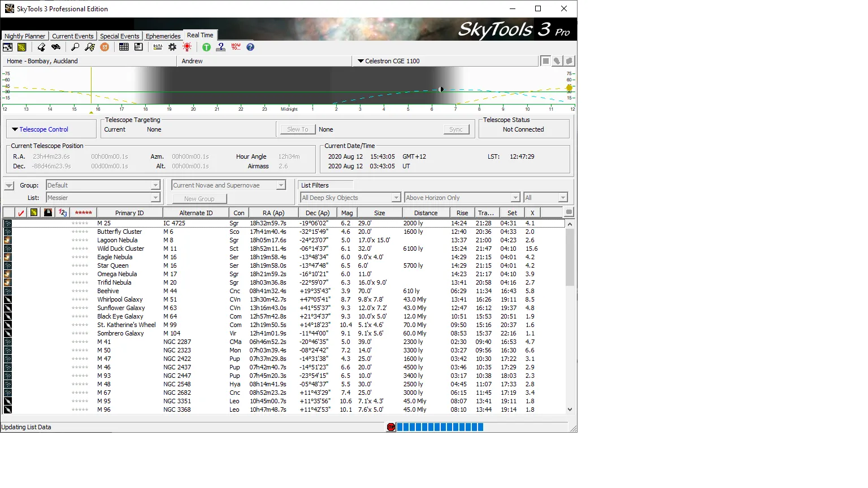Click the Sync button

[x=456, y=129]
